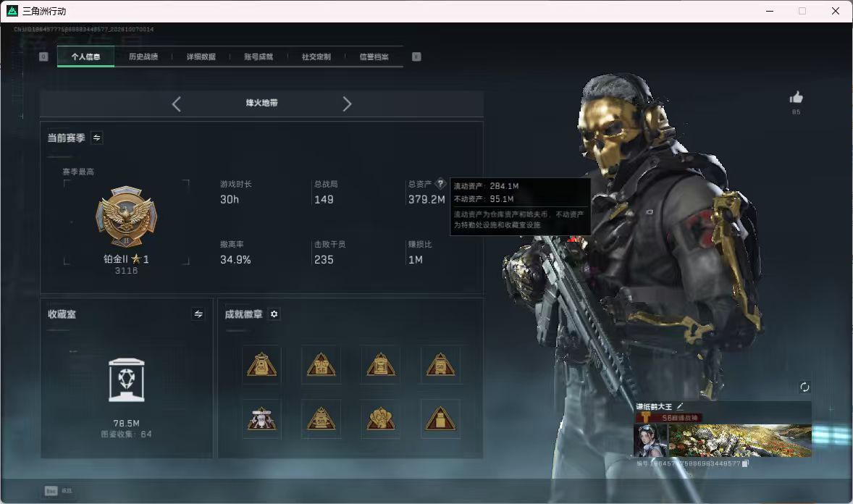The width and height of the screenshot is (853, 504).
Task: Select the 社交定制 tab
Action: click(x=316, y=56)
